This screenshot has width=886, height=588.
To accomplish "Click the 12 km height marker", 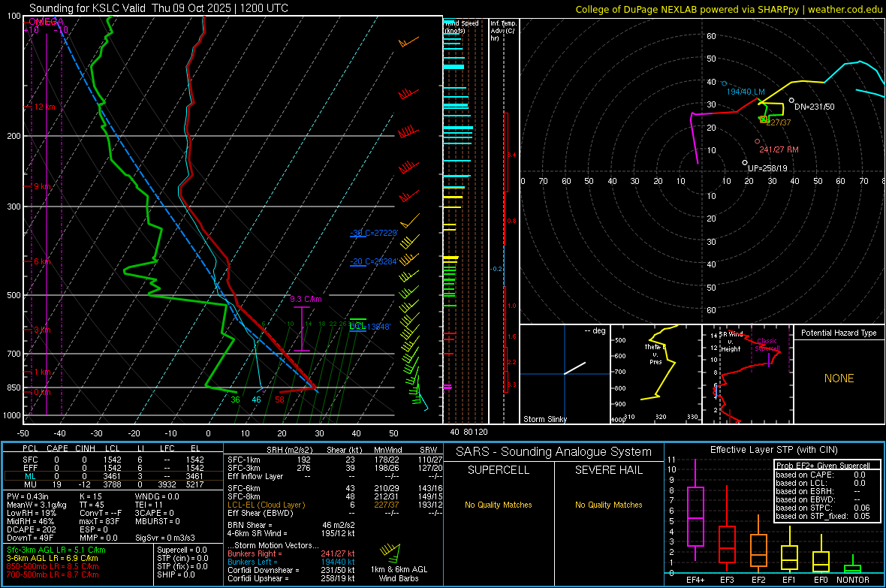I will click(x=44, y=107).
